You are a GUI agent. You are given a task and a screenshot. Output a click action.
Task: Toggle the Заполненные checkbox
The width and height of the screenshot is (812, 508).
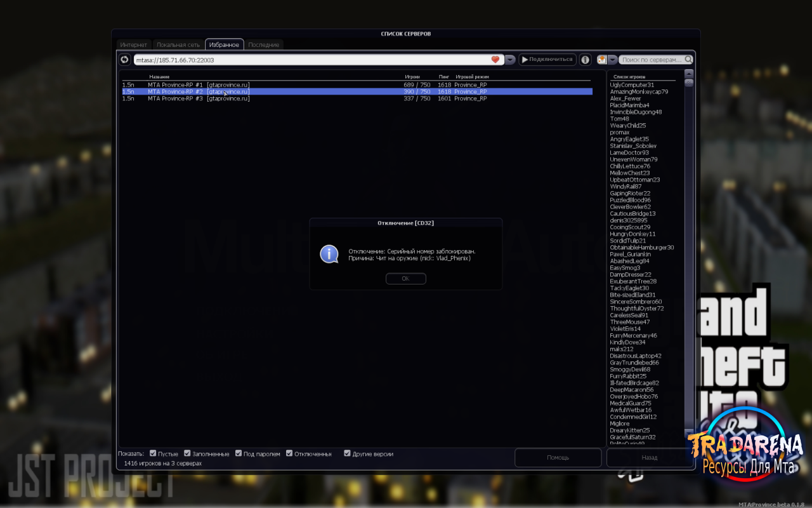187,453
